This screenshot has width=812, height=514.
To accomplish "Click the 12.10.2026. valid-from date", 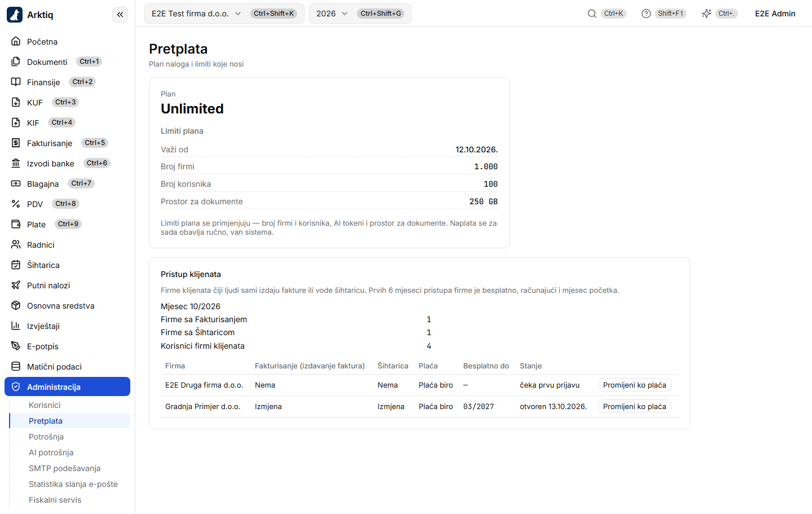I will coord(476,150).
